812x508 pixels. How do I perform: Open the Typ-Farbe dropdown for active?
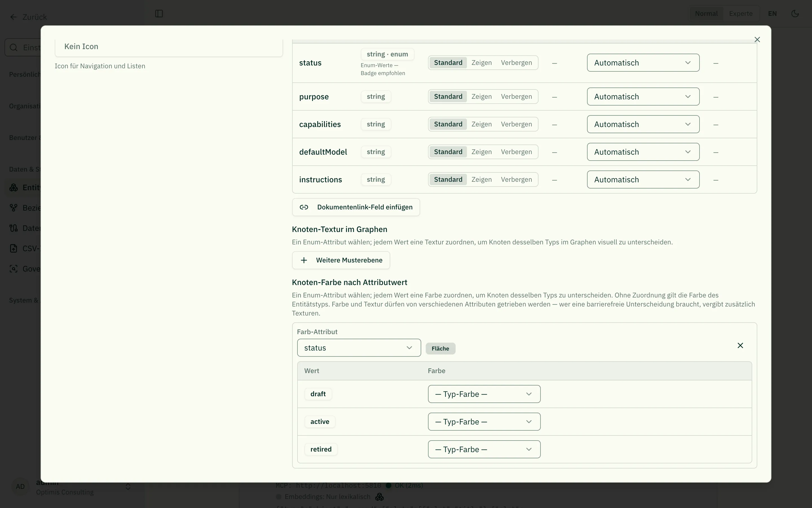(x=484, y=422)
